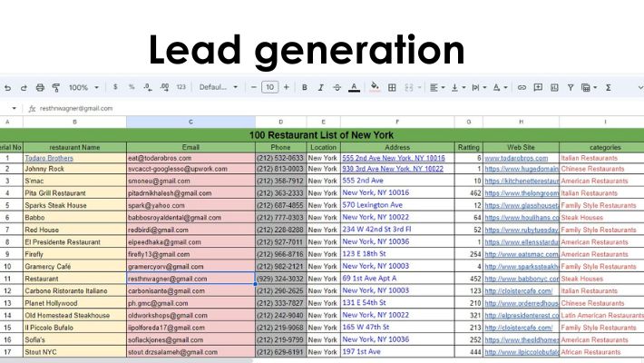Image resolution: width=644 pixels, height=363 pixels.
Task: Click the Insert link icon
Action: pos(522,88)
